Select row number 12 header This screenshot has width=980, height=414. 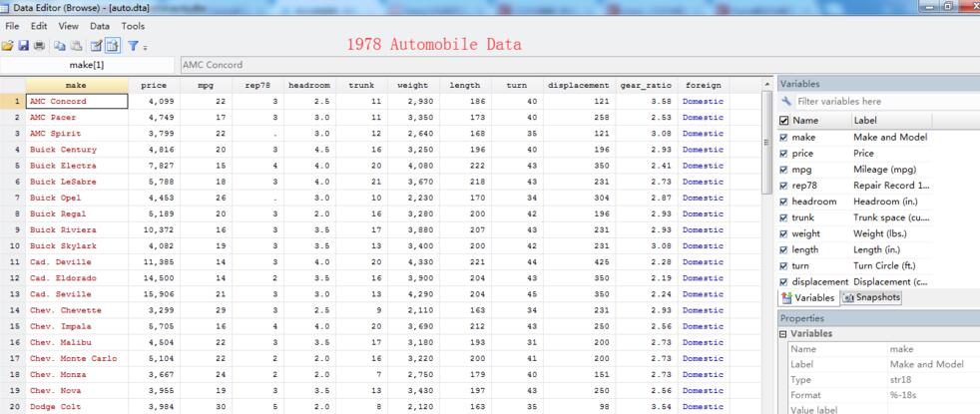(x=13, y=278)
